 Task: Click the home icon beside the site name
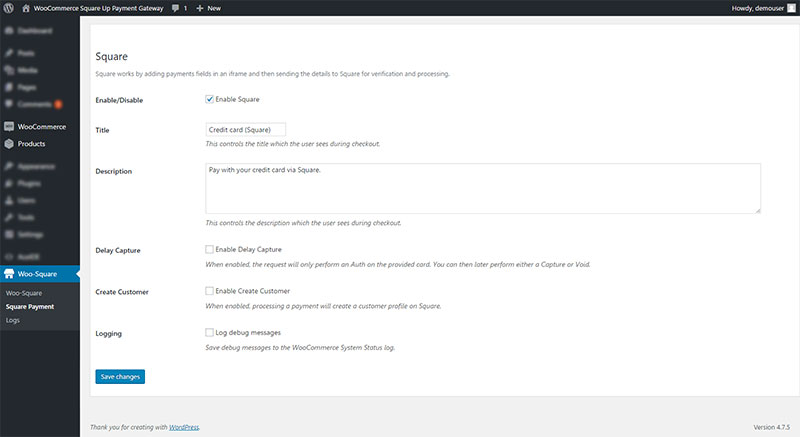[x=26, y=8]
